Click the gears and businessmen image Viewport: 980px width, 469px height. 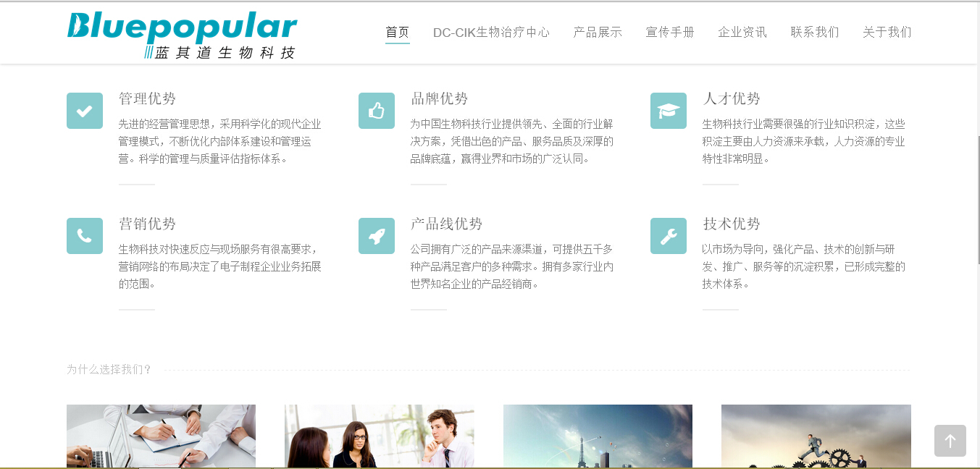[x=816, y=436]
